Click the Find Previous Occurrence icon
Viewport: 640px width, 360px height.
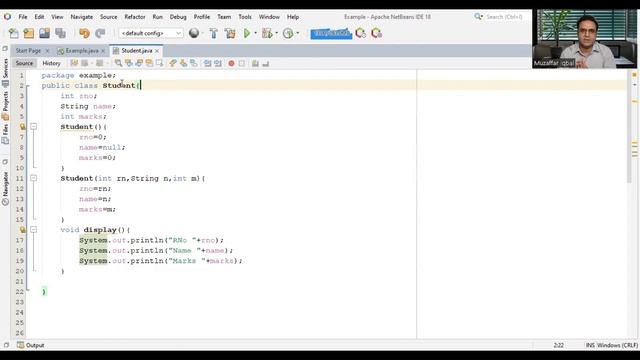[129, 63]
